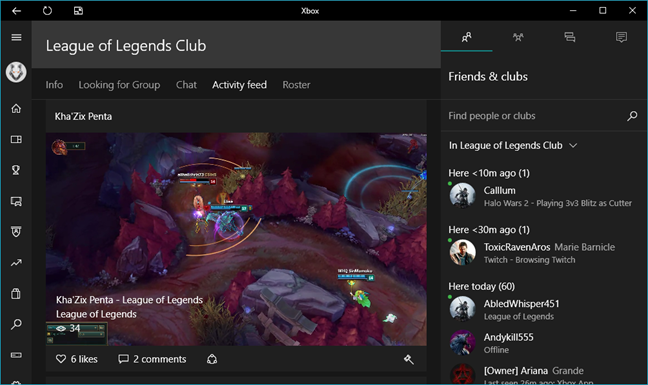The image size is (648, 385).
Task: Play the Kha'Zix Penta game clip
Action: coord(236,239)
